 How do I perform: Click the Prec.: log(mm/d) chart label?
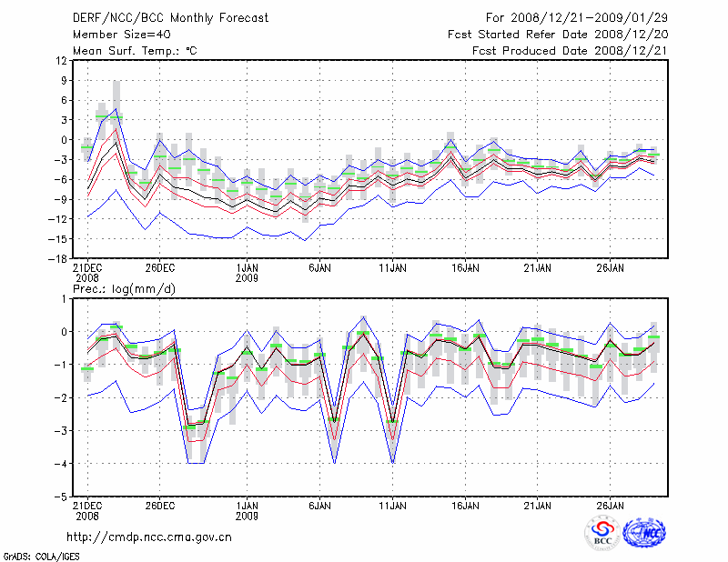126,288
